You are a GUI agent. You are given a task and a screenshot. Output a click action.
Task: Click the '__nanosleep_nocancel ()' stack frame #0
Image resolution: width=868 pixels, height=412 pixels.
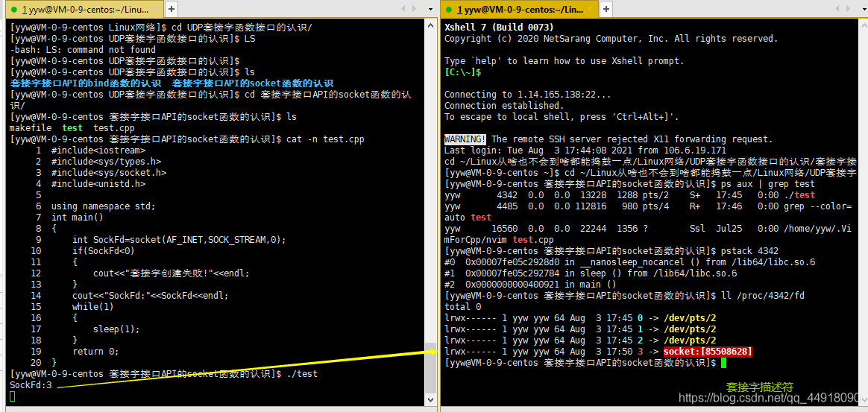point(630,262)
